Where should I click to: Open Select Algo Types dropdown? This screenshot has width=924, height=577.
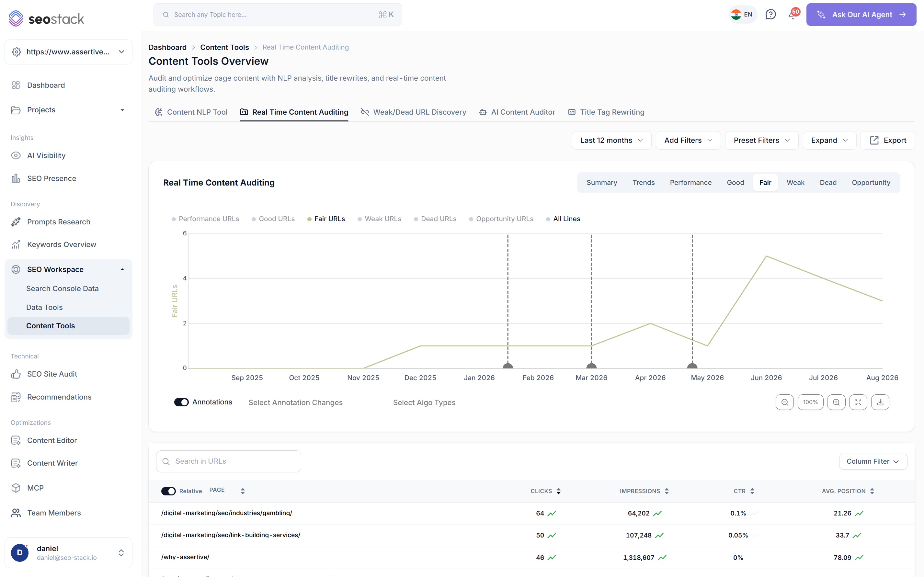pyautogui.click(x=424, y=402)
